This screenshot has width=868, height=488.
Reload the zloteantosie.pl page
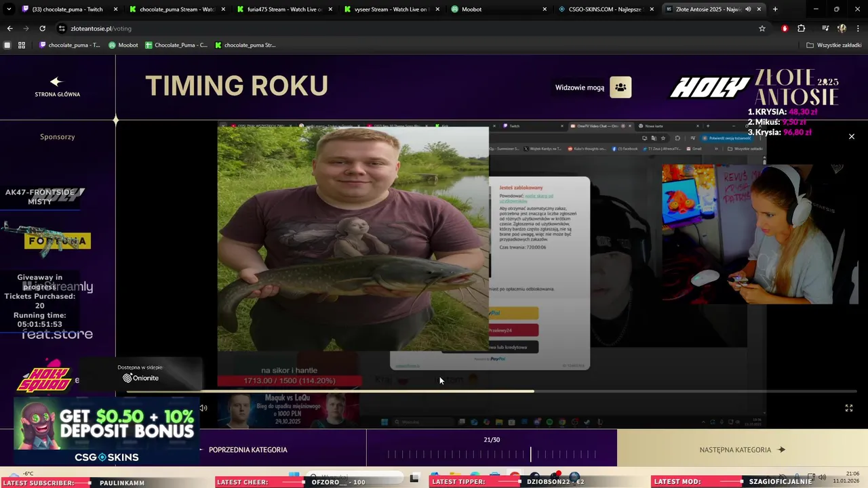42,28
